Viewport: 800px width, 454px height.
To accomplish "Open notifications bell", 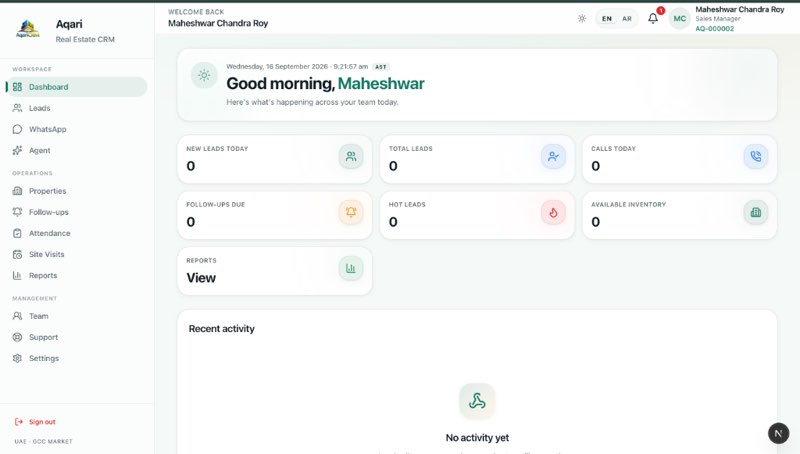I will [653, 18].
